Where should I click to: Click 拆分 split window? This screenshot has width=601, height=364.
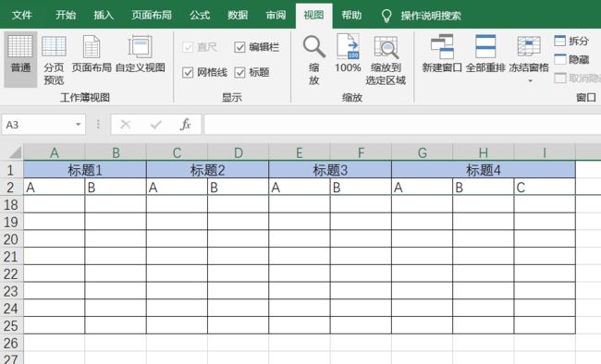point(571,41)
